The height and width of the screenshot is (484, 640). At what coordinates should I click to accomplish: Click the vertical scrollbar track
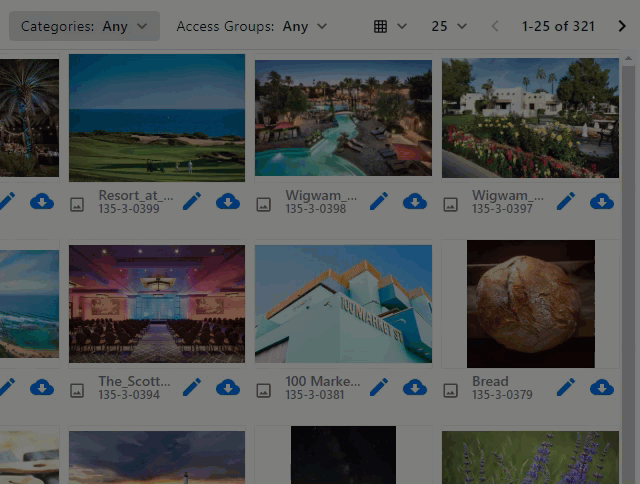click(x=629, y=273)
